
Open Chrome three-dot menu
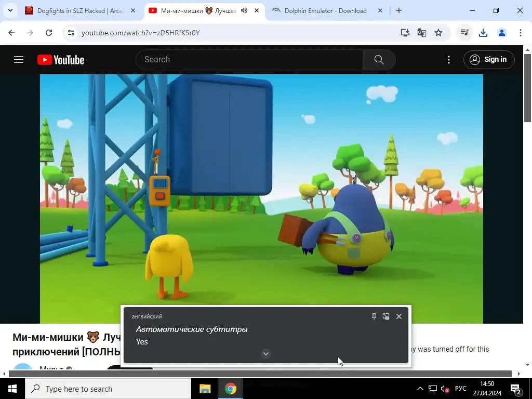(x=521, y=33)
